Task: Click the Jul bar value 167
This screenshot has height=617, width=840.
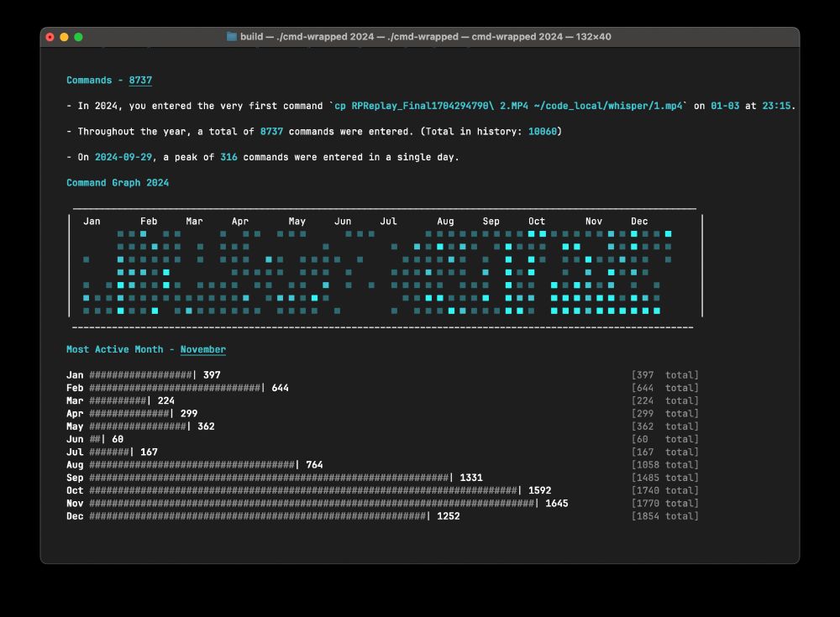Action: [x=149, y=452]
